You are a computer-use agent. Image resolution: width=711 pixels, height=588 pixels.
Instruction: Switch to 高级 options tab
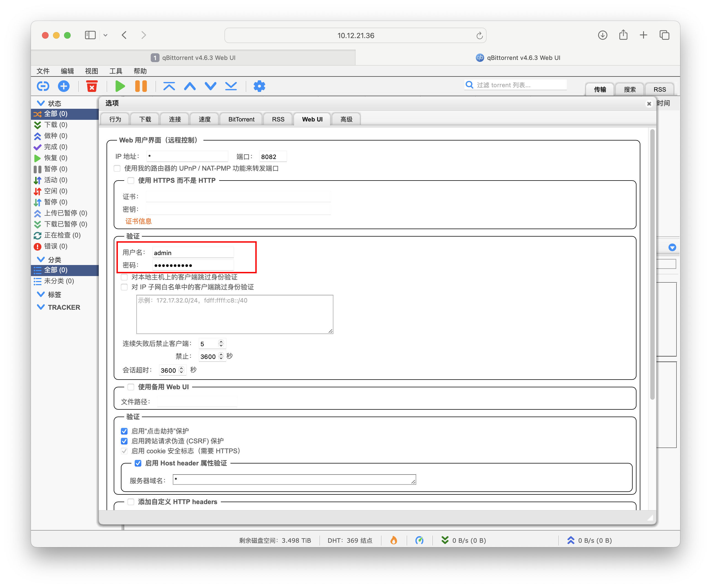pyautogui.click(x=346, y=119)
